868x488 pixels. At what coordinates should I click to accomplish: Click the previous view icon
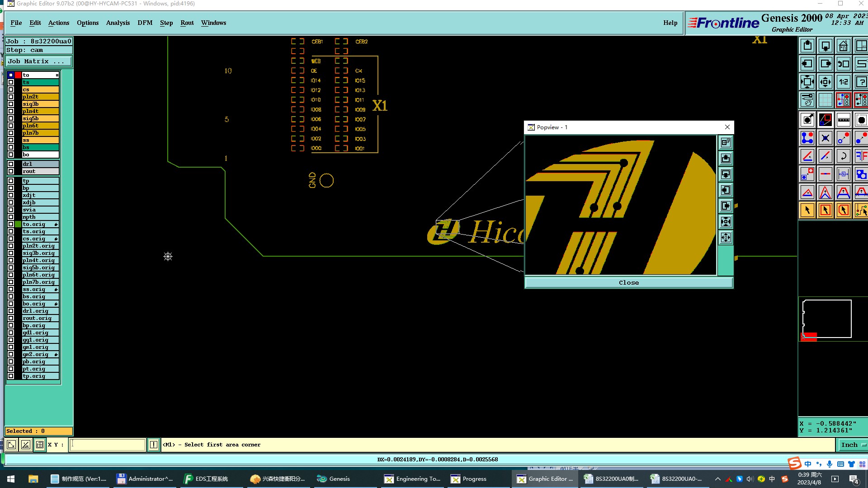844,64
